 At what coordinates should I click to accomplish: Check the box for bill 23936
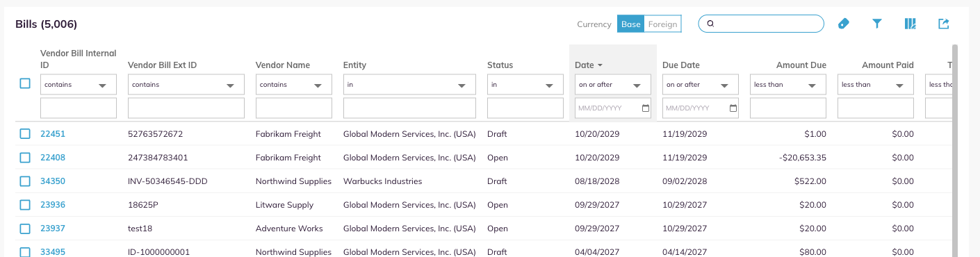click(x=25, y=205)
